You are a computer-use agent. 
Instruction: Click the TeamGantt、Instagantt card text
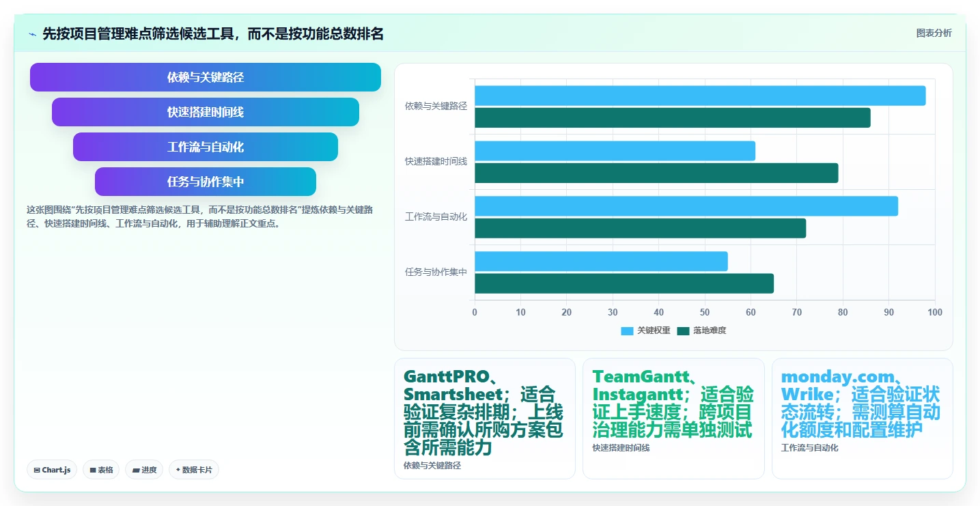[673, 404]
